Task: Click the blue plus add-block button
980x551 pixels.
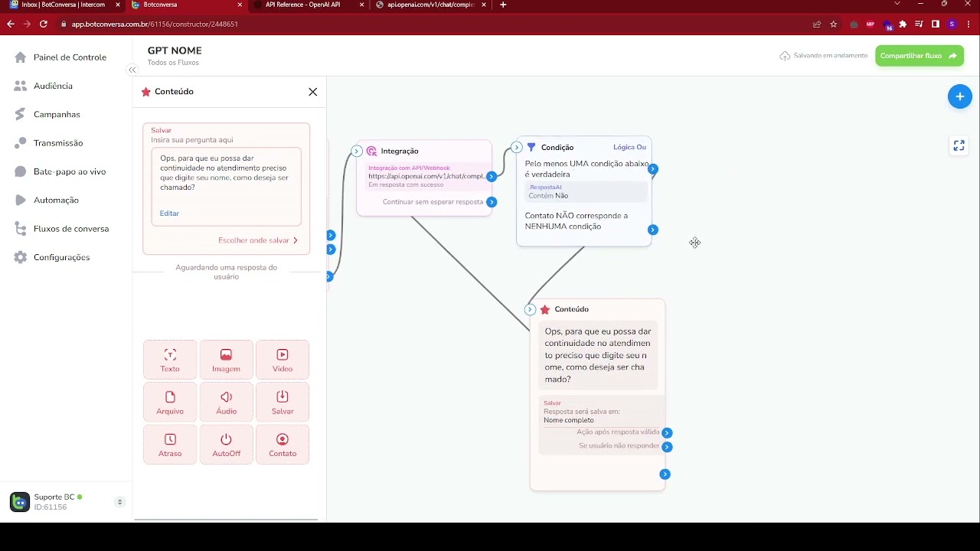Action: point(959,97)
